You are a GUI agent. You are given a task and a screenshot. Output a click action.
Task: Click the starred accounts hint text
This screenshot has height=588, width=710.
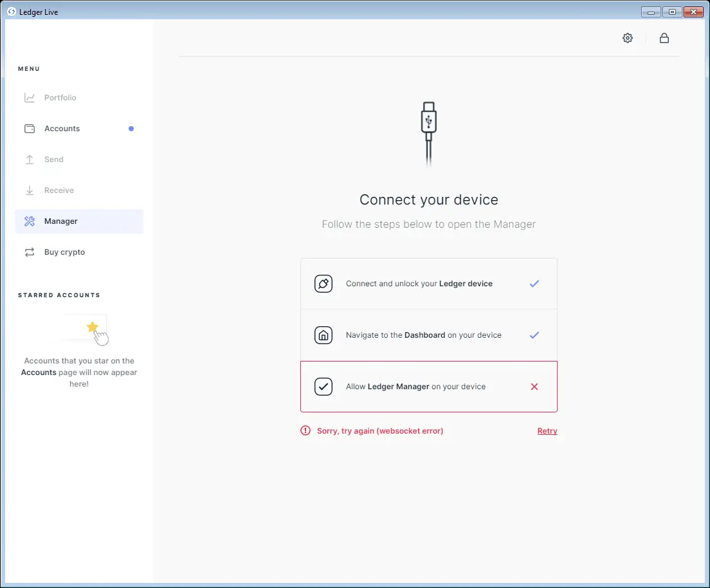click(x=79, y=372)
